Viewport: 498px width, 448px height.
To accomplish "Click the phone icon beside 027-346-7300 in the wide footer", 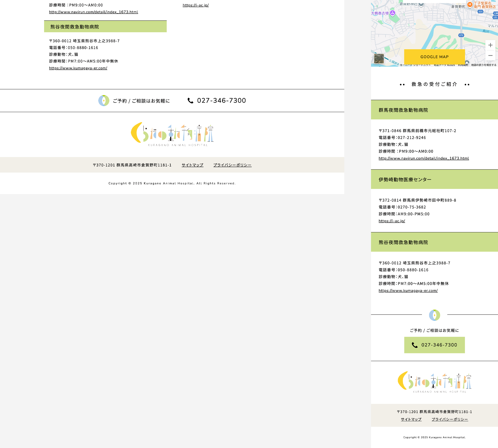I will (190, 101).
